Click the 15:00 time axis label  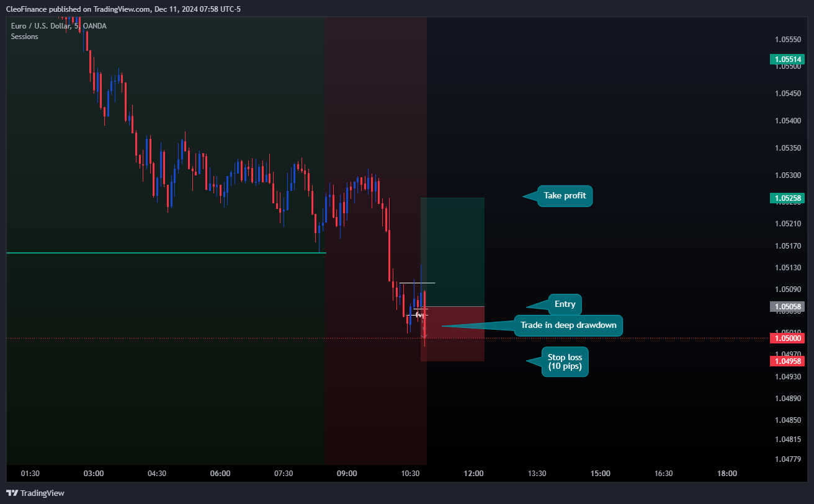coord(601,474)
